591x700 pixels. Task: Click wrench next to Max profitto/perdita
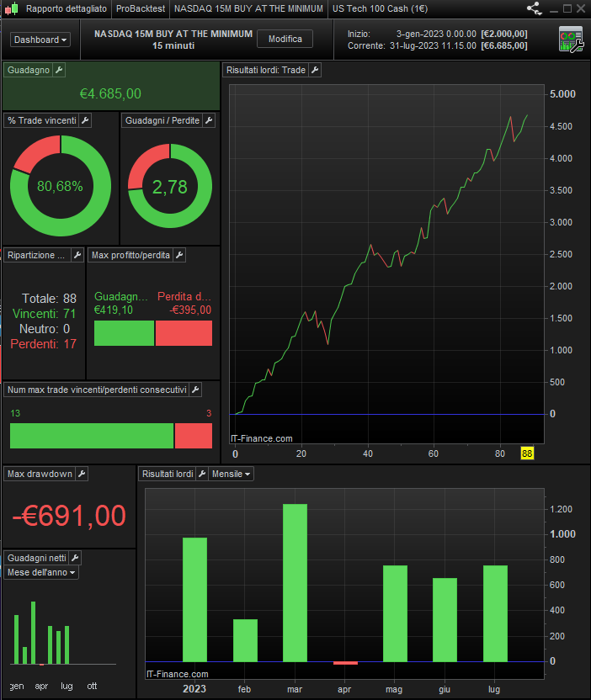179,256
